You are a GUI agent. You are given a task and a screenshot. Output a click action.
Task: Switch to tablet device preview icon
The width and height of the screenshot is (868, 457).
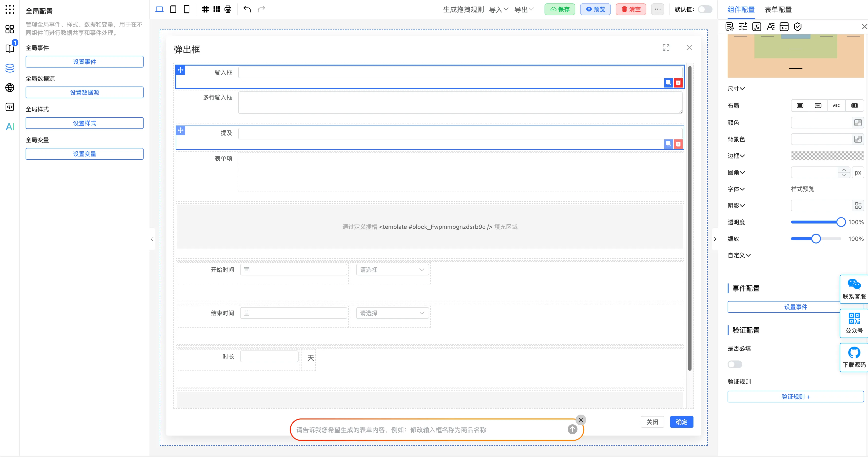click(173, 9)
